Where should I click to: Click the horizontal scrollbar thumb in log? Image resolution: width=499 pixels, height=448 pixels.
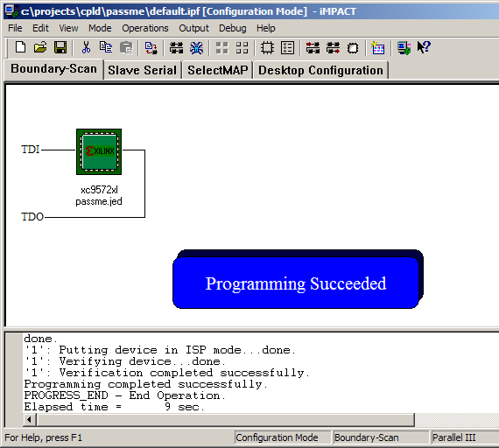click(226, 420)
